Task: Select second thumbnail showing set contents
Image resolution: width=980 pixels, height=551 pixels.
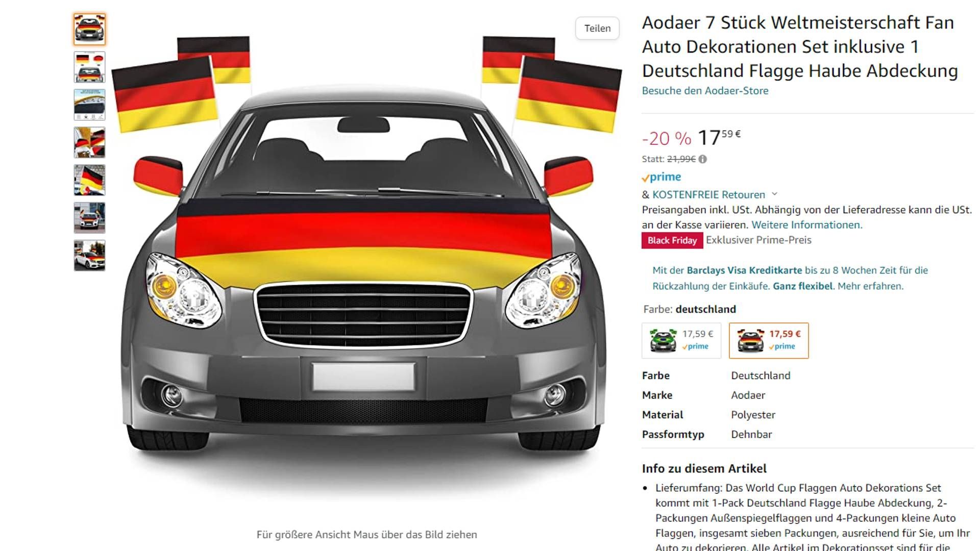Action: (89, 67)
